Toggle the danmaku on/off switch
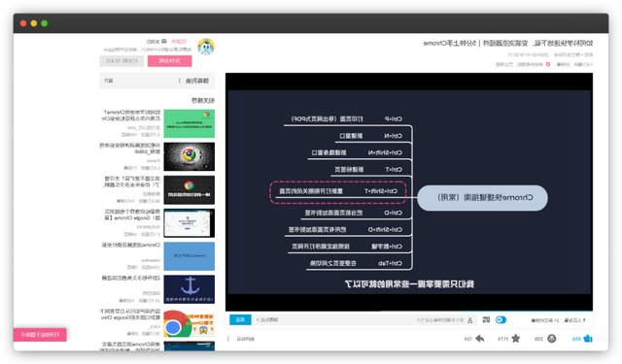 click(x=501, y=319)
